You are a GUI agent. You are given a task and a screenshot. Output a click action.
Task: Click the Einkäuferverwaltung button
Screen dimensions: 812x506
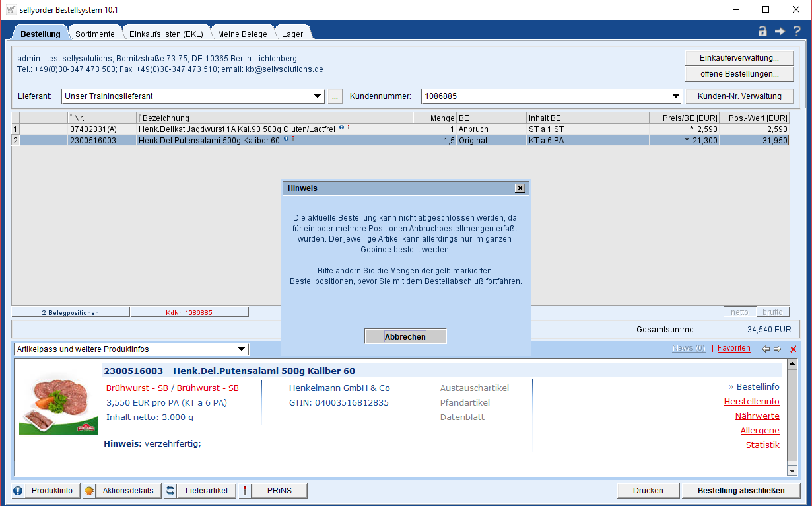click(x=739, y=57)
